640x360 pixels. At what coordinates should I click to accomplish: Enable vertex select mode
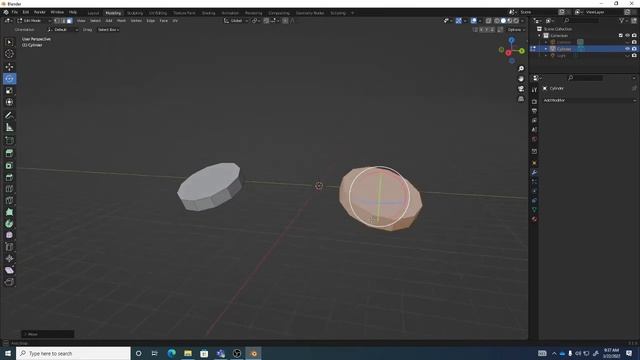click(57, 20)
